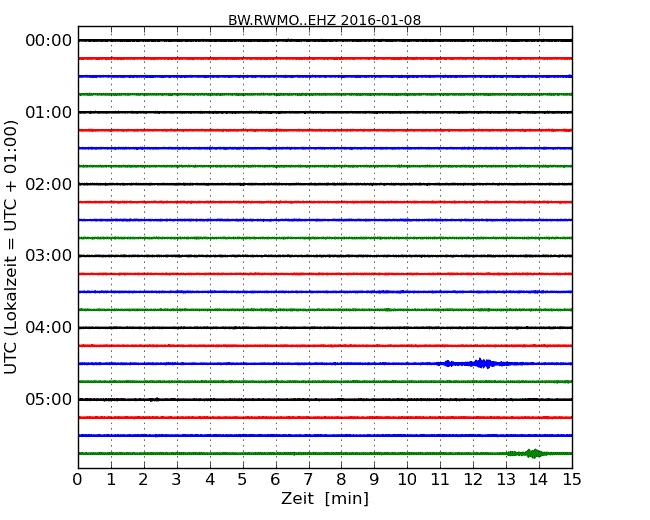This screenshot has height=520, width=650.
Task: Click x-axis tick label 15
Action: 572,480
